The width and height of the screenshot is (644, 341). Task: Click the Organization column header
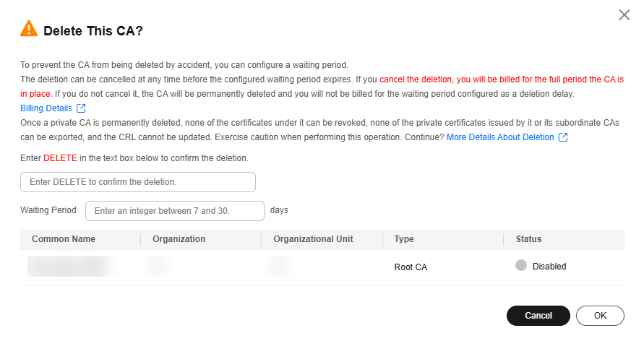179,239
